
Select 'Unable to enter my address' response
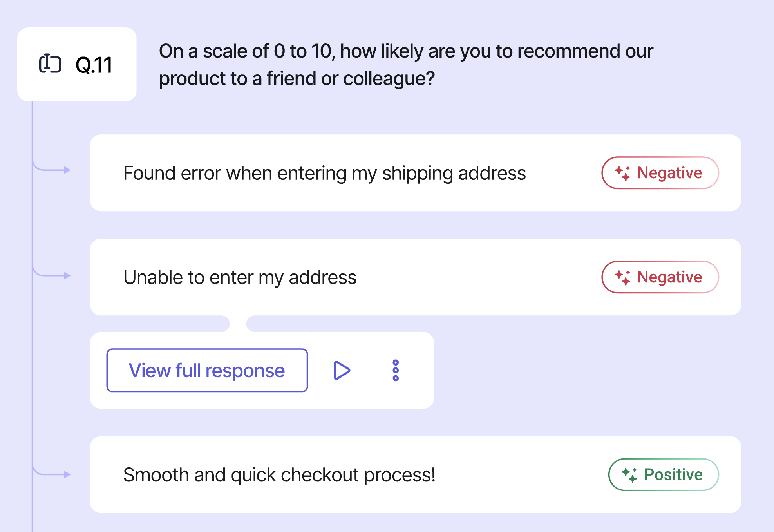pos(415,277)
